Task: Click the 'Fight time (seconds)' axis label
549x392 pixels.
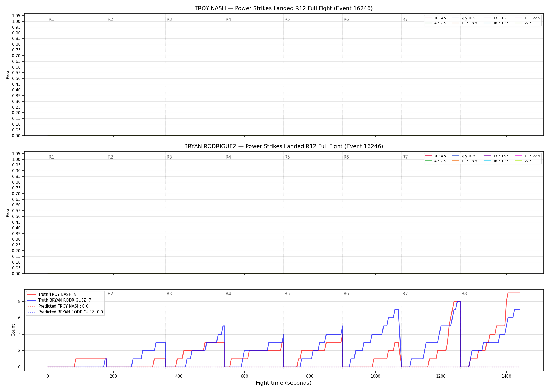Action: click(x=284, y=383)
